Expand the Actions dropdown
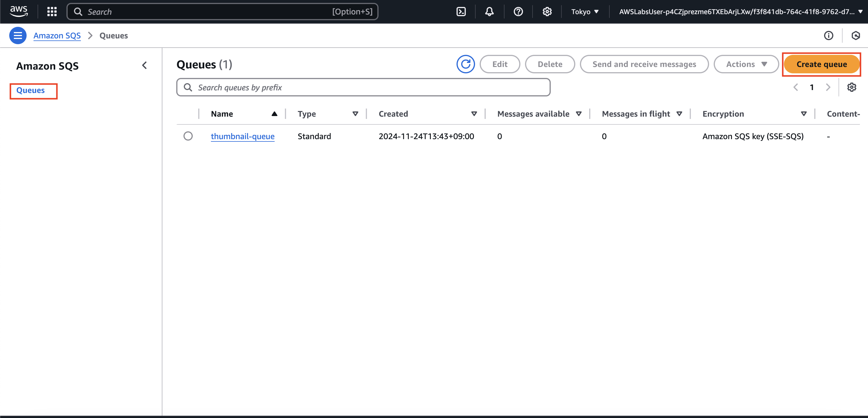The width and height of the screenshot is (868, 418). [x=746, y=64]
